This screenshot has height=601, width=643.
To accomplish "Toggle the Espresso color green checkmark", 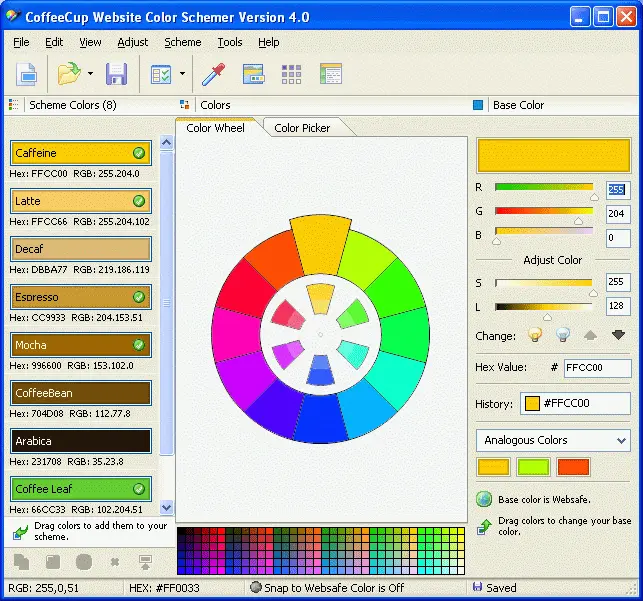I will click(x=139, y=297).
